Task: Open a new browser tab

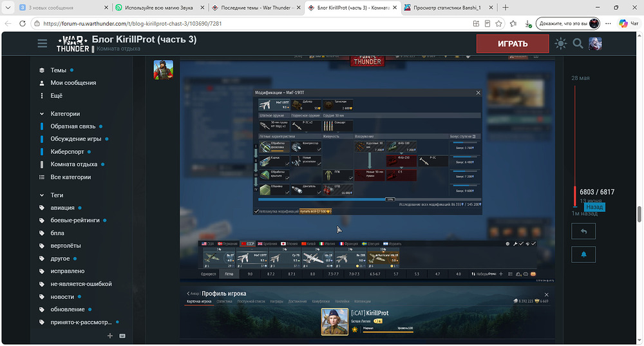Action: 505,7
